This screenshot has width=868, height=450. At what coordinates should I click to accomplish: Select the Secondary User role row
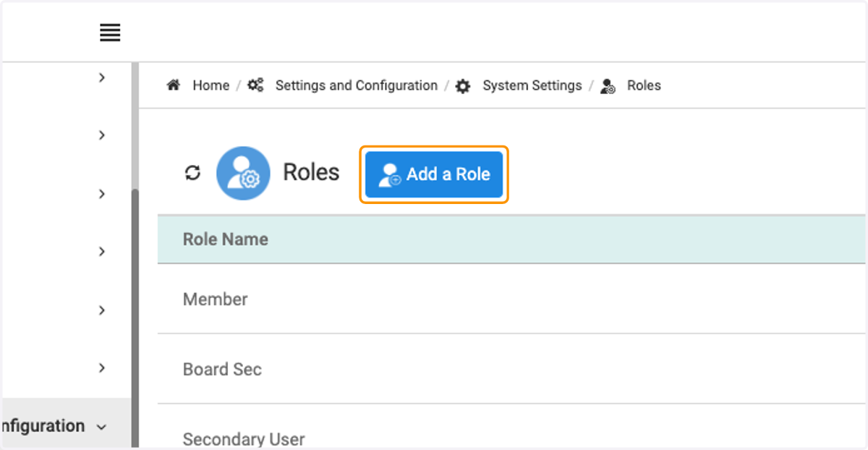point(512,427)
